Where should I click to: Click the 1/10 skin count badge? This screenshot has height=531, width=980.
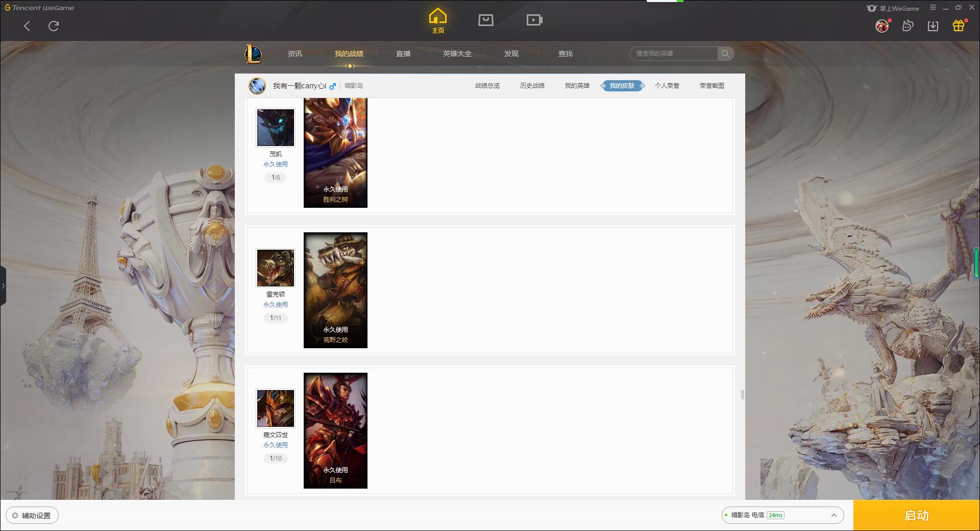[x=276, y=458]
